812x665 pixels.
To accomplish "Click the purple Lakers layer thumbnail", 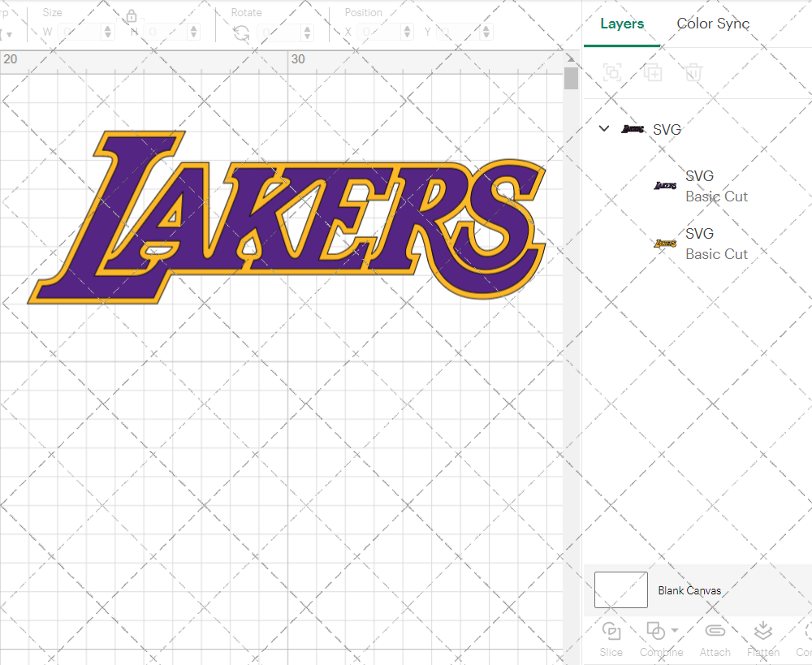I will pyautogui.click(x=666, y=185).
